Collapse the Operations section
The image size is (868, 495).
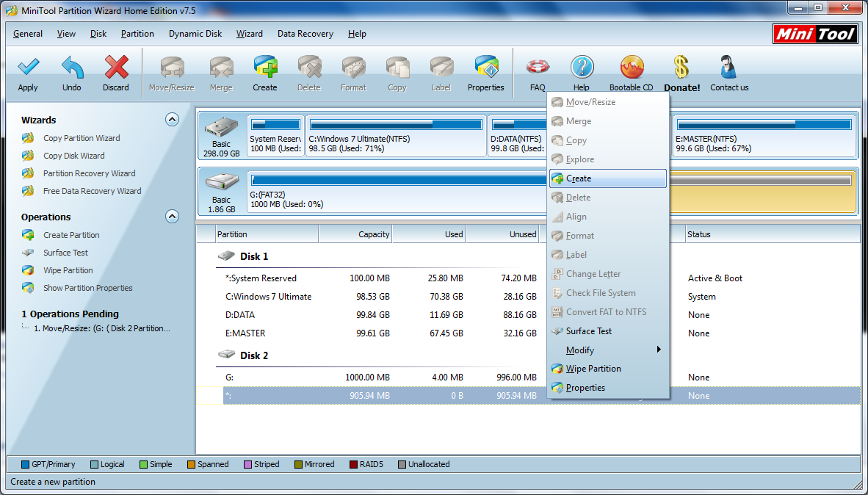click(x=172, y=217)
